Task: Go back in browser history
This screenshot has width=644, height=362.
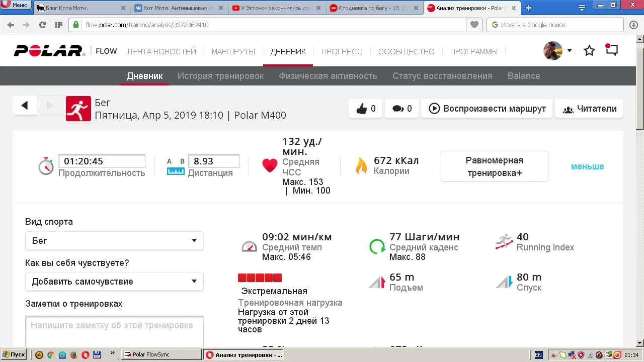Action: [x=11, y=25]
